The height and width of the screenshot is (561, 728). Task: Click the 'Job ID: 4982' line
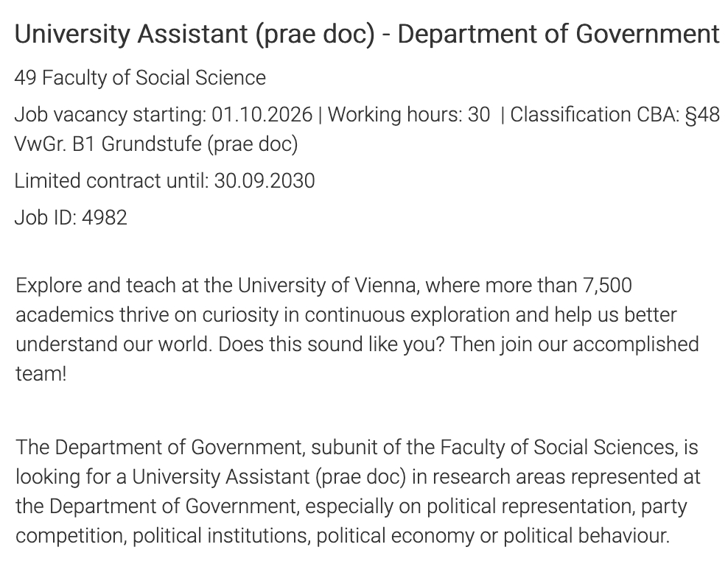pos(71,217)
